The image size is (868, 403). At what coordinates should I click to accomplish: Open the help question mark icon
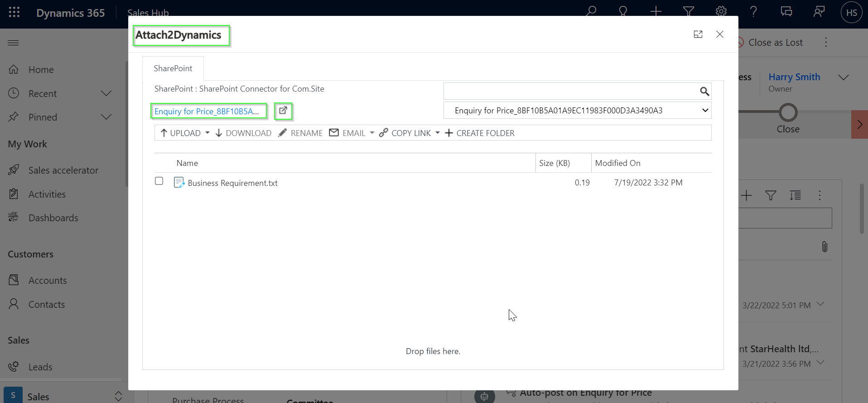pyautogui.click(x=753, y=11)
